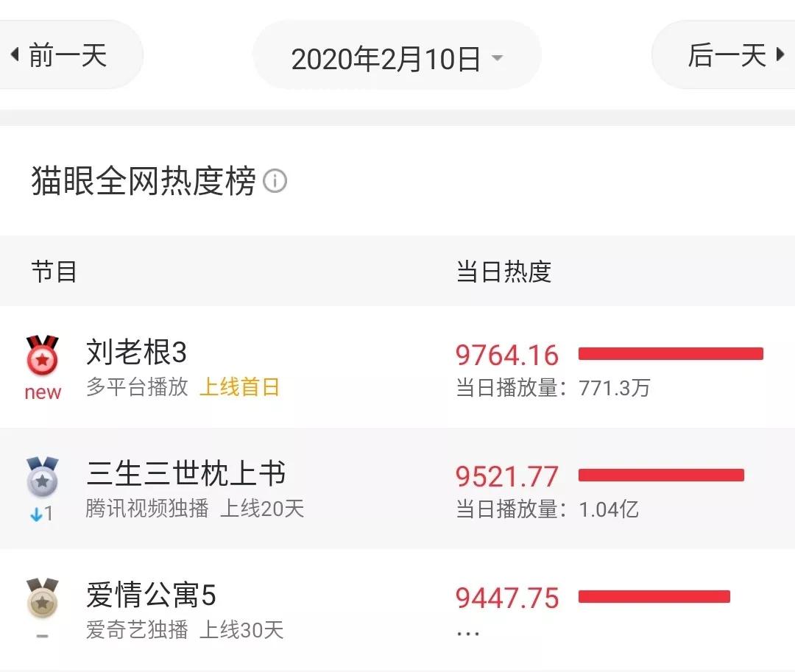Go to the previous day 前一天
Viewport: 795px width, 672px height.
pyautogui.click(x=68, y=55)
